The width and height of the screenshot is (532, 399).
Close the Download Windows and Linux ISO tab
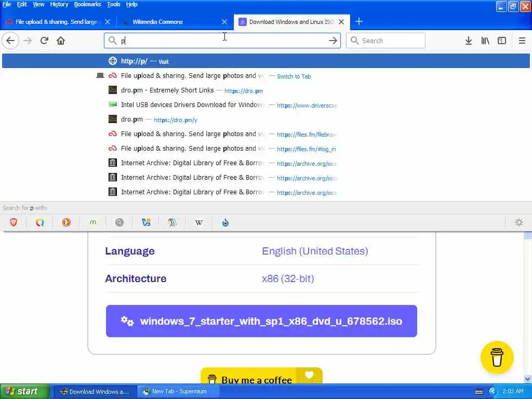point(341,22)
